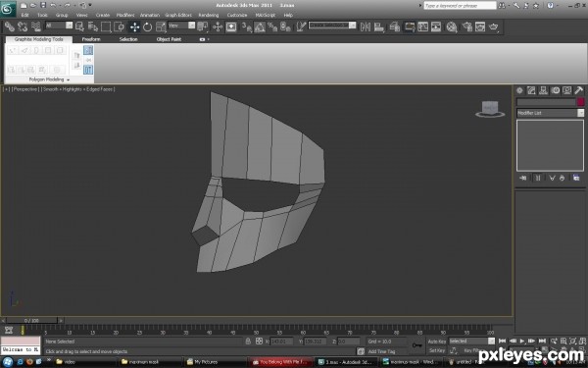Screen dimensions: 588x368
Task: Open the 3ds Max application menu logo
Action: pos(8,9)
